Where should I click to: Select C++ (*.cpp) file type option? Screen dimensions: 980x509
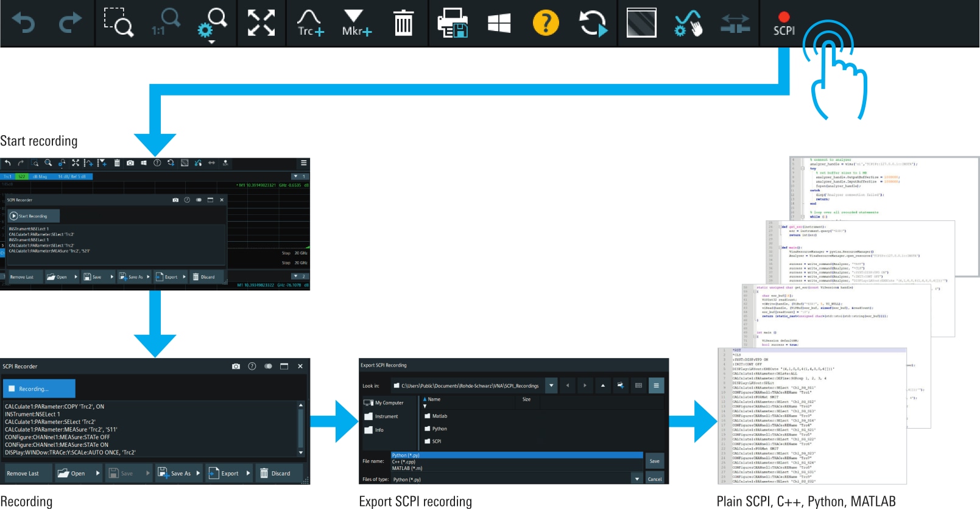516,462
